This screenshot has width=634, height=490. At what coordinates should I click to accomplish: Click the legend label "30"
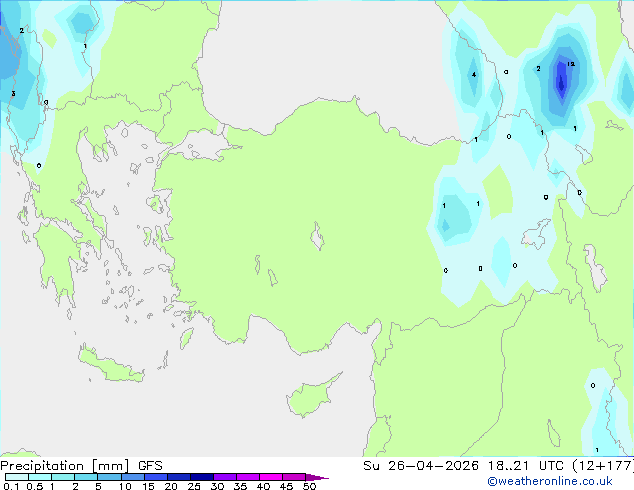pyautogui.click(x=217, y=486)
